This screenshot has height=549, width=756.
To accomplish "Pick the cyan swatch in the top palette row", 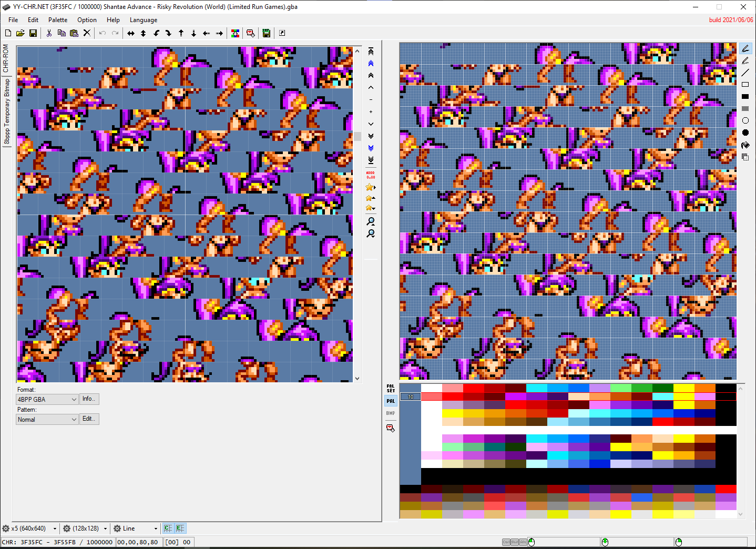I will (537, 388).
